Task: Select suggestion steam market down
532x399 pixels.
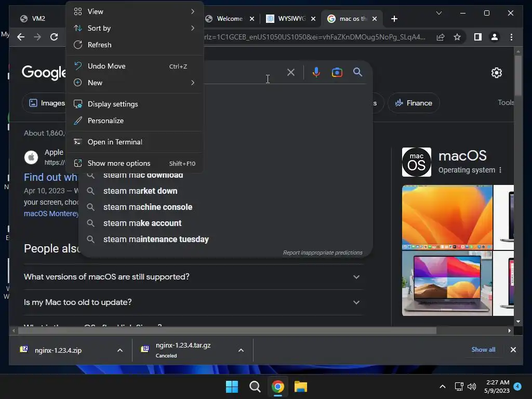Action: pyautogui.click(x=225, y=191)
